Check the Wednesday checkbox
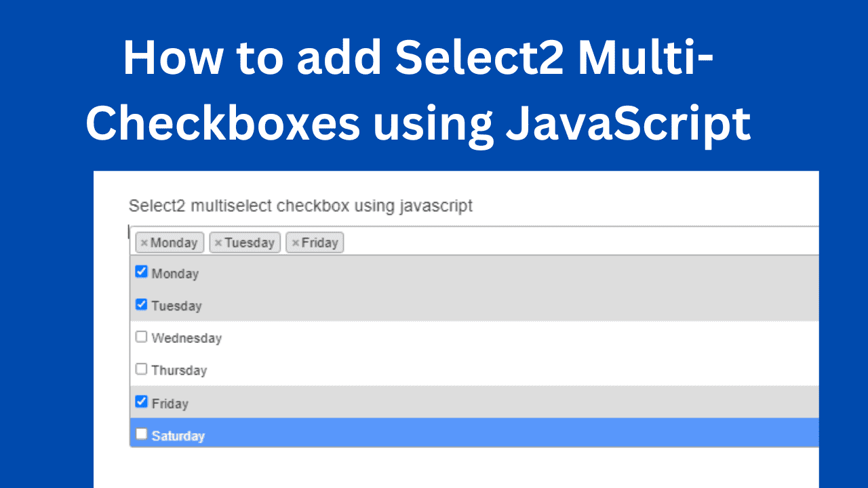Image resolution: width=868 pixels, height=488 pixels. point(141,336)
